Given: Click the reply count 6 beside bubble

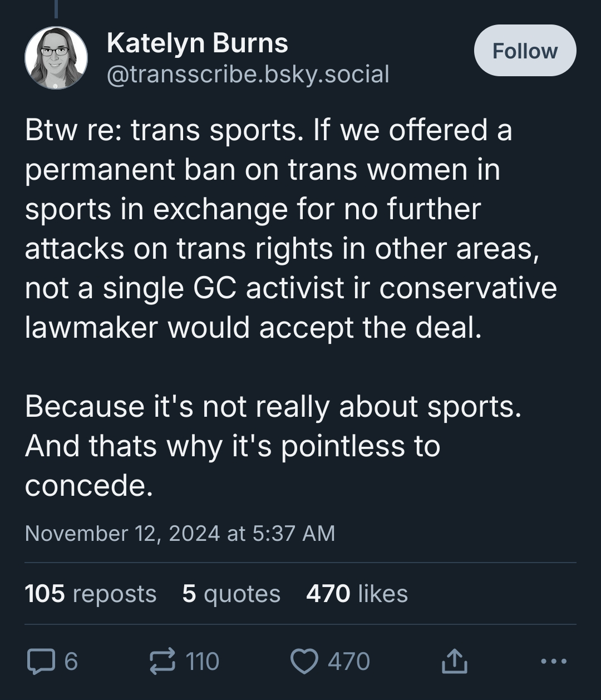Looking at the screenshot, I should pyautogui.click(x=71, y=662).
